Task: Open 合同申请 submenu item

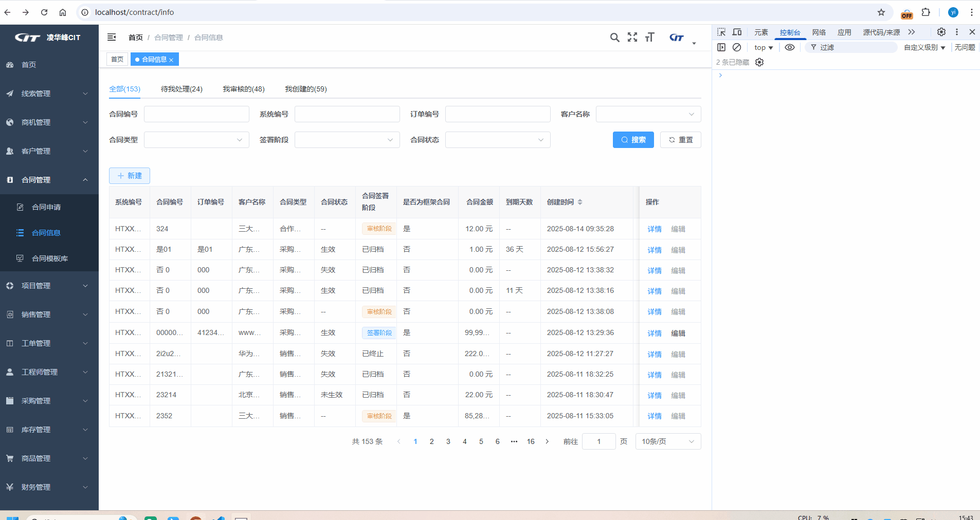Action: point(49,207)
